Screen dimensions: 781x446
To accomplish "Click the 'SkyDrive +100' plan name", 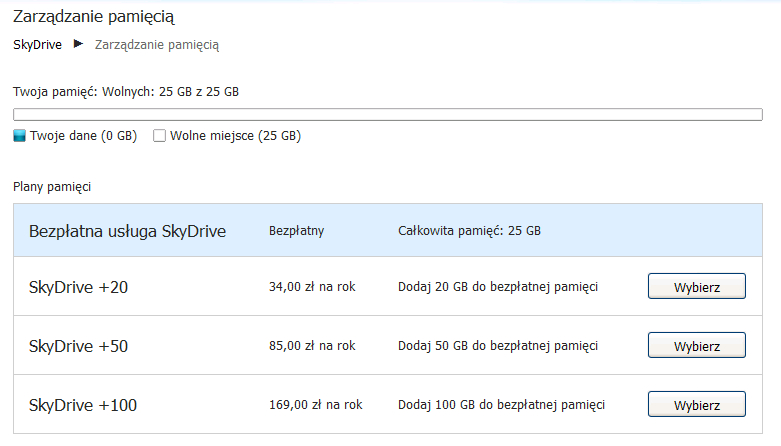I will (x=83, y=405).
